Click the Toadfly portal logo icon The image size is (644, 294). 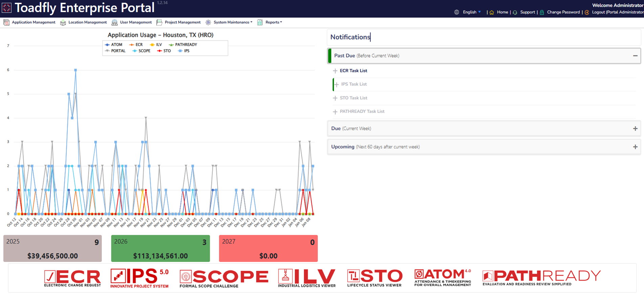point(7,8)
